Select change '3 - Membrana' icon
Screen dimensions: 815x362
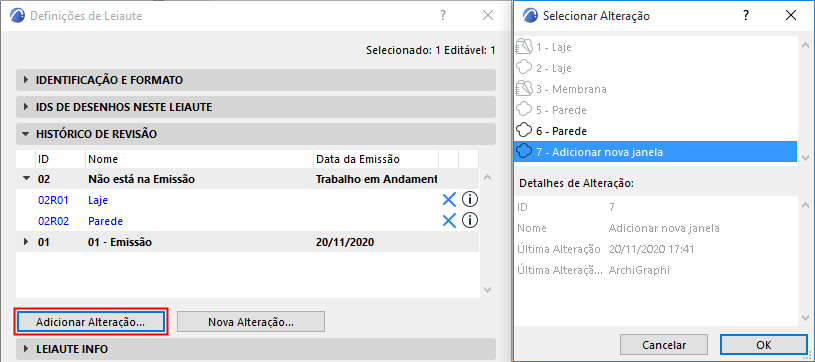coord(524,89)
